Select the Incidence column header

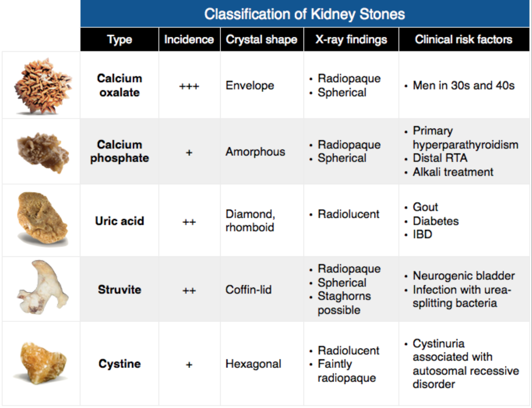coord(189,39)
